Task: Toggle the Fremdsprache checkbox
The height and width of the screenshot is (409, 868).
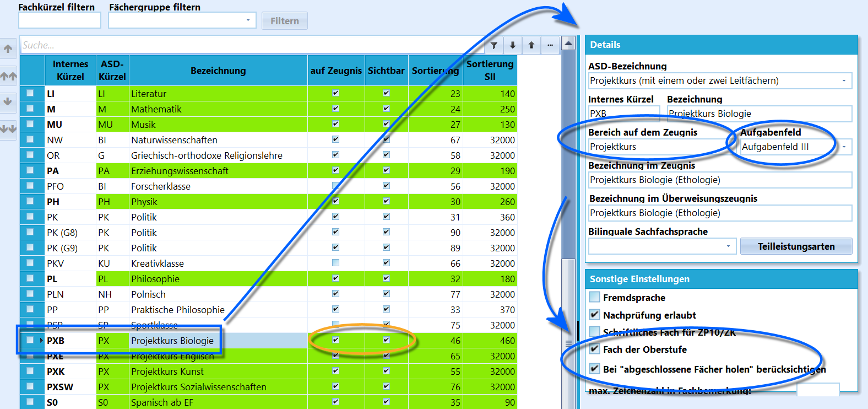Action: coord(594,297)
